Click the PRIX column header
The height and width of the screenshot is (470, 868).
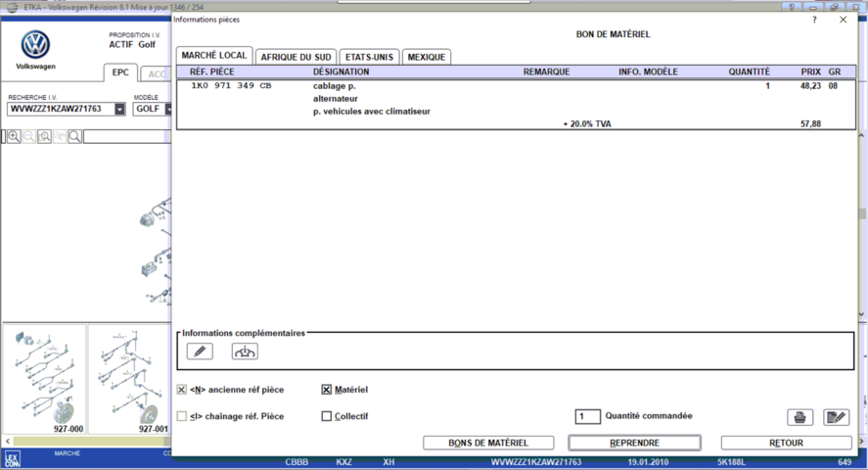click(810, 71)
